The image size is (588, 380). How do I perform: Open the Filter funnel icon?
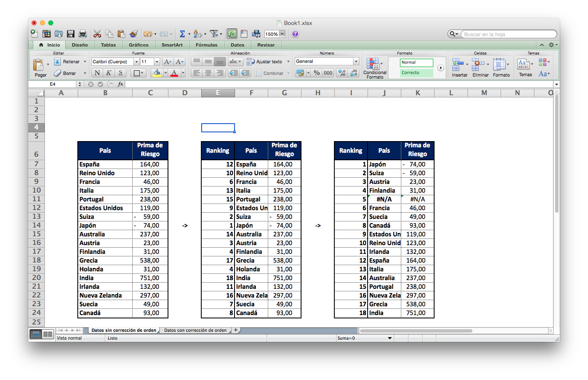214,34
